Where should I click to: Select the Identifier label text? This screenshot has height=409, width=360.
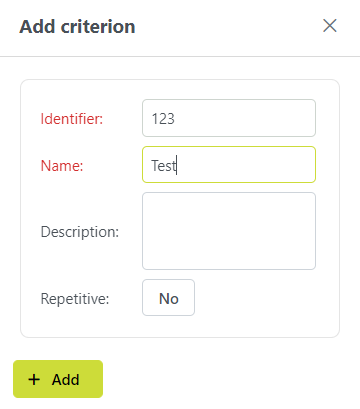[x=72, y=119]
